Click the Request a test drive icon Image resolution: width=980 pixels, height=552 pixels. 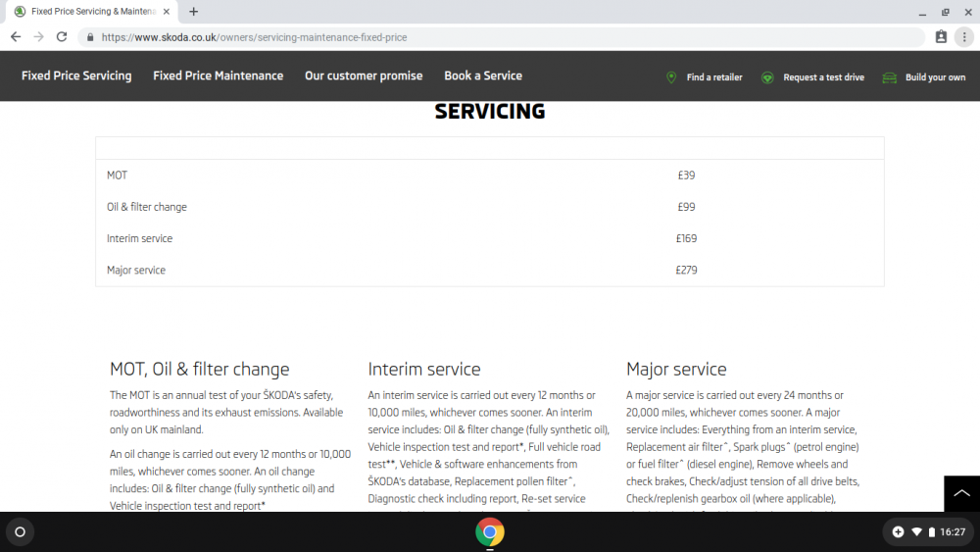click(x=767, y=77)
